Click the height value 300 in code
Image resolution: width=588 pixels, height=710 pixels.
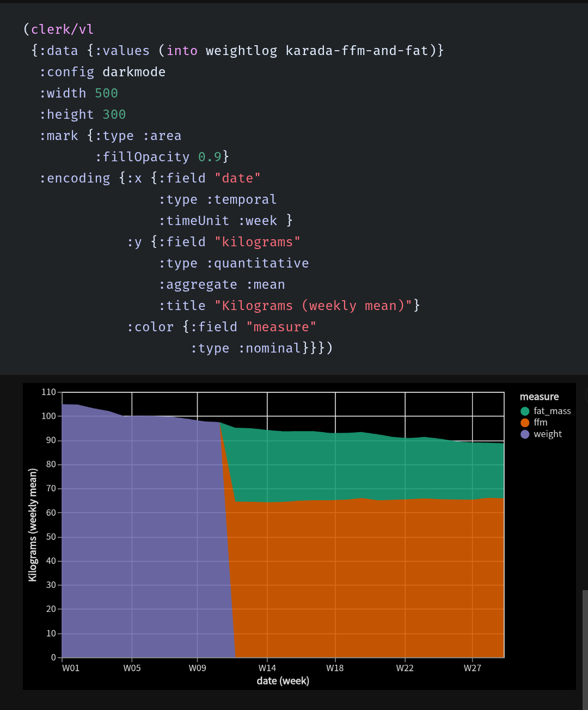point(114,114)
